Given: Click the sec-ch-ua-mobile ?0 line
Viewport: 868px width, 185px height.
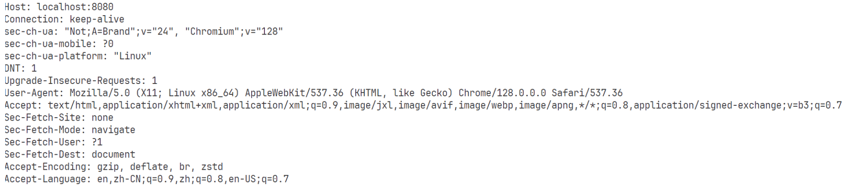Looking at the screenshot, I should coord(59,44).
